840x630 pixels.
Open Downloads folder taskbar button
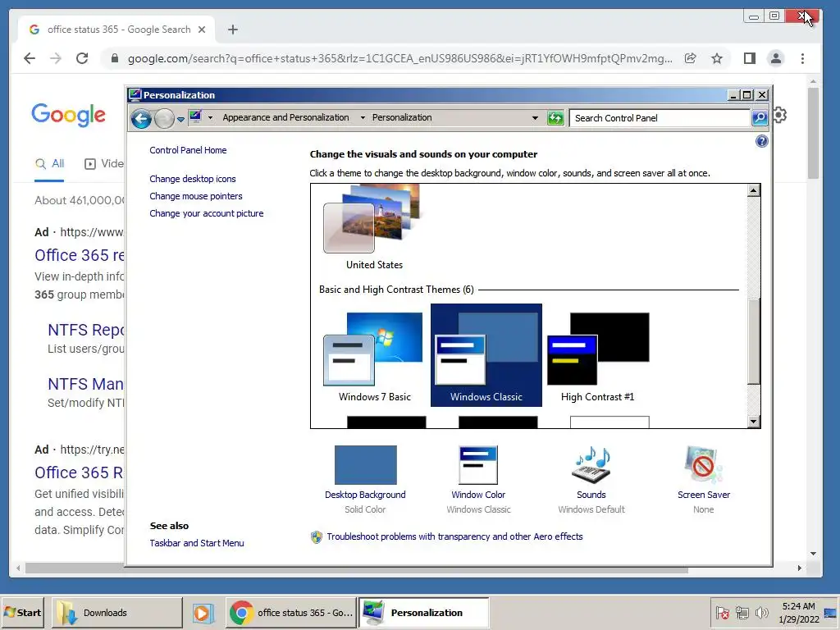[117, 612]
